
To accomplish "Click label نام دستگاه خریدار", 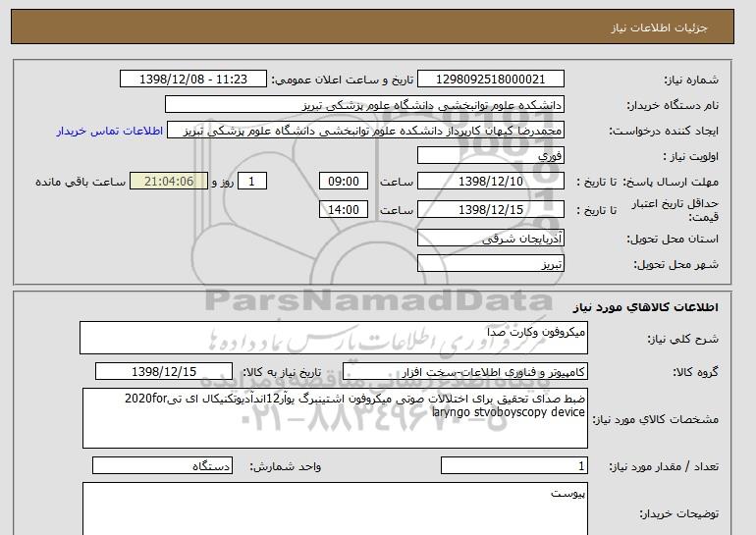I will pyautogui.click(x=673, y=106).
